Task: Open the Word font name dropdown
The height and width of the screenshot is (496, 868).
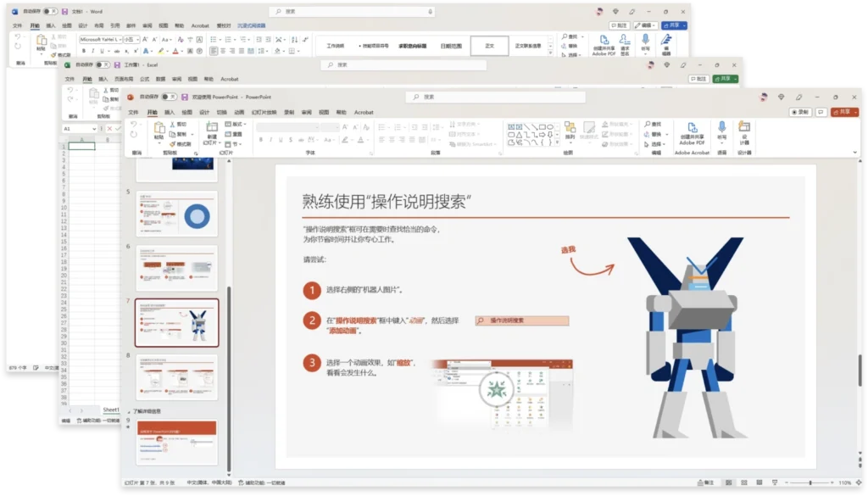Action: coord(120,39)
